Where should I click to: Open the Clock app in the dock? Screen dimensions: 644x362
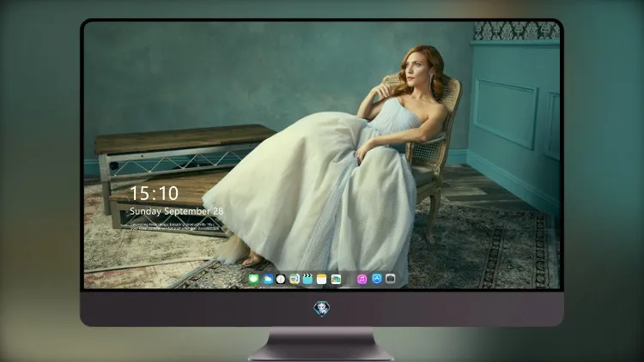pos(281,279)
